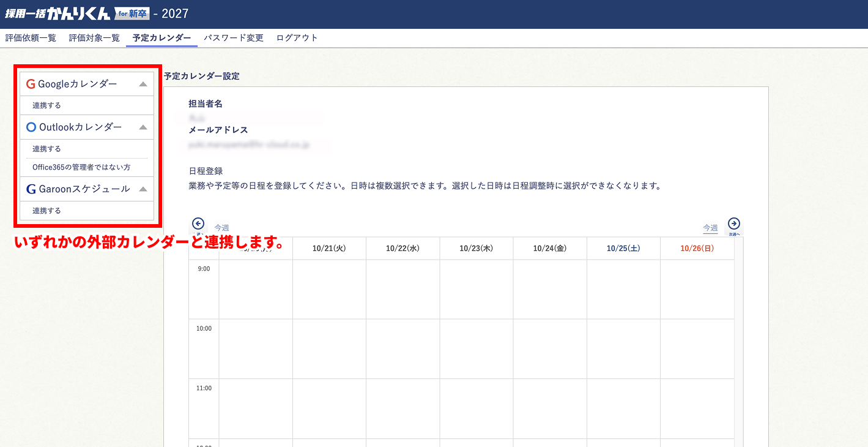
Task: Open the パスワード変更 menu item
Action: click(234, 38)
